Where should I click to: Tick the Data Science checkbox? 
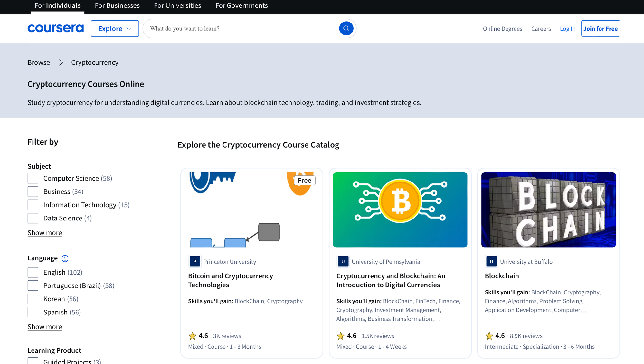(x=33, y=218)
